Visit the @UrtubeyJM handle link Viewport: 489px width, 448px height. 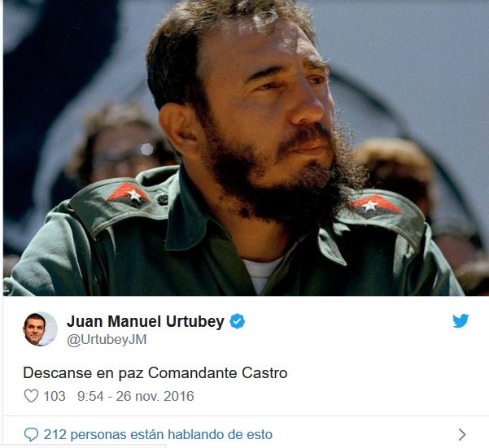tap(107, 340)
